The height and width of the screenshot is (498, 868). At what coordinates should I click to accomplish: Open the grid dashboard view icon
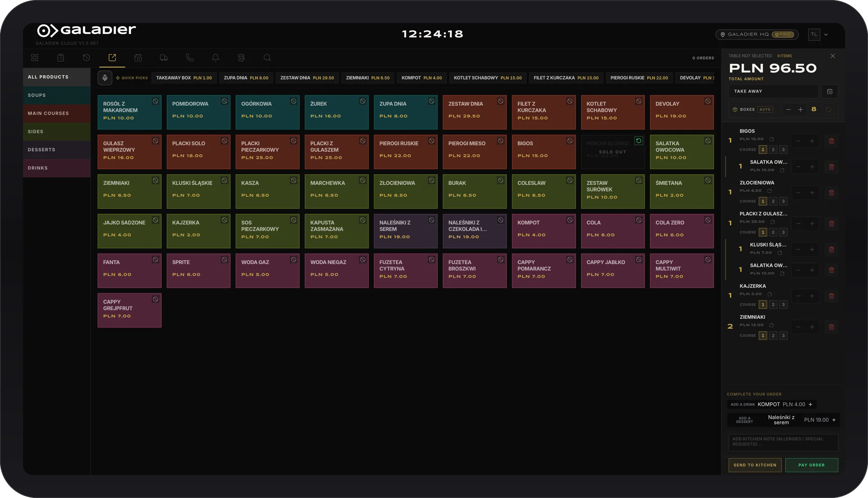[35, 58]
